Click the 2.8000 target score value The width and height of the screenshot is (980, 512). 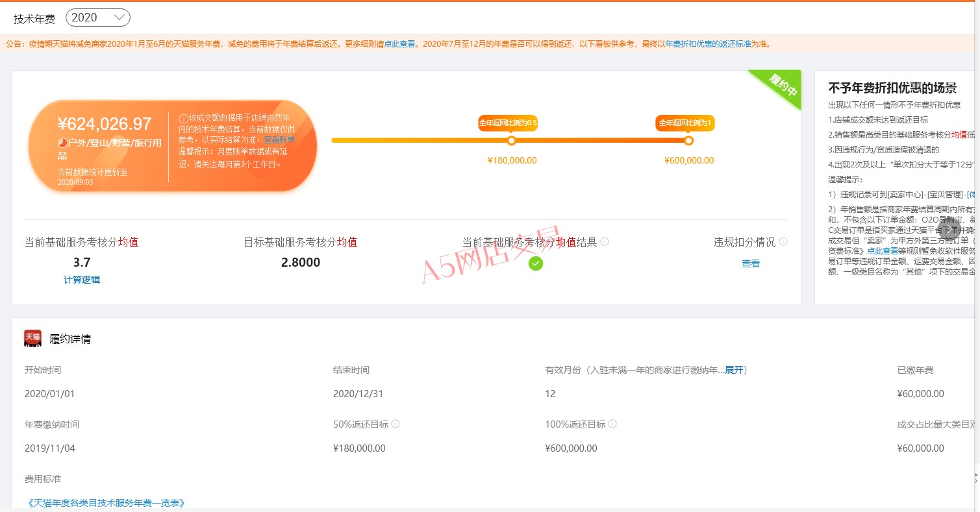tap(301, 262)
